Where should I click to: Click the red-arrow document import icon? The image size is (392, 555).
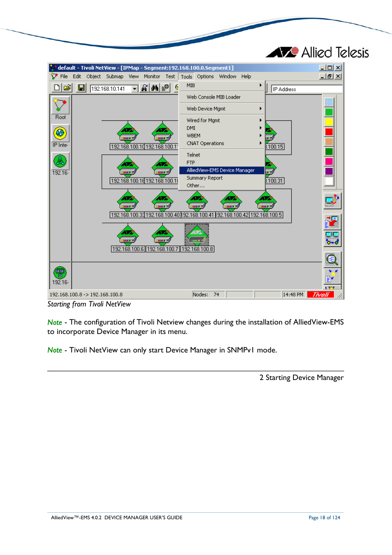pos(332,222)
